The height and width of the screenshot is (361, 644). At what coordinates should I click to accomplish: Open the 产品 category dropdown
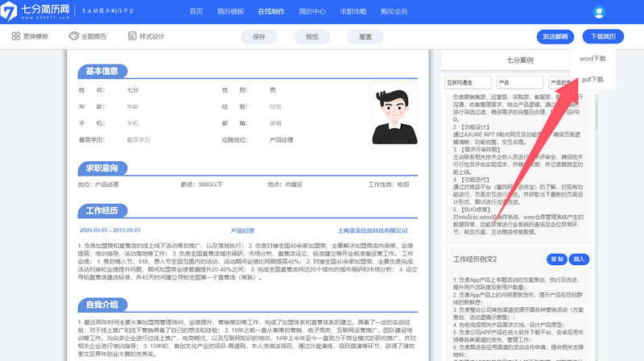click(520, 82)
